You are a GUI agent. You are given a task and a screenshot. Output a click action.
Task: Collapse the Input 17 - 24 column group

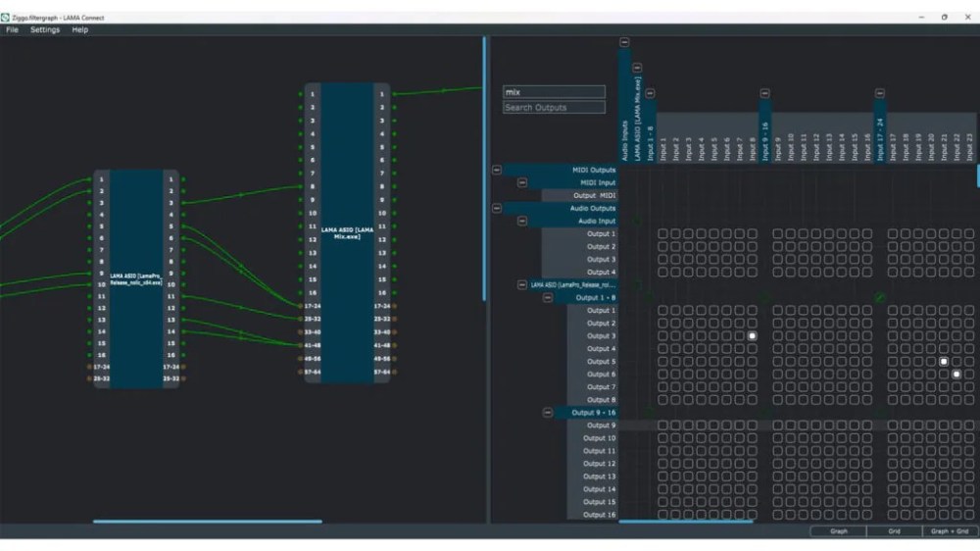880,93
